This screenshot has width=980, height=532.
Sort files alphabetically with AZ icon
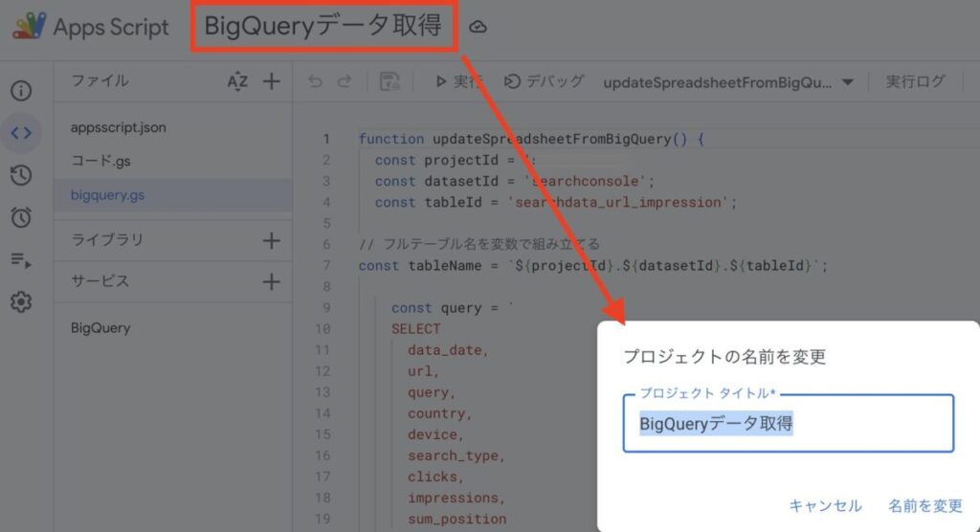[x=237, y=81]
